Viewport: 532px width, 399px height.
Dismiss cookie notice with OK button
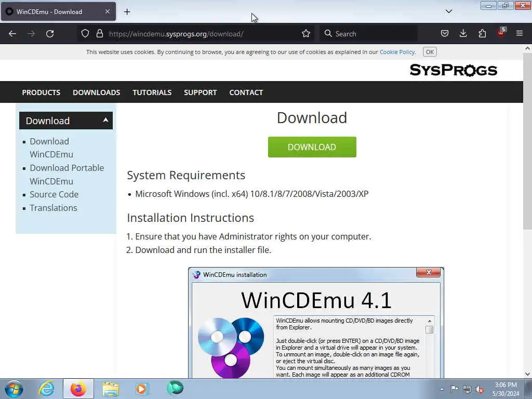point(430,52)
